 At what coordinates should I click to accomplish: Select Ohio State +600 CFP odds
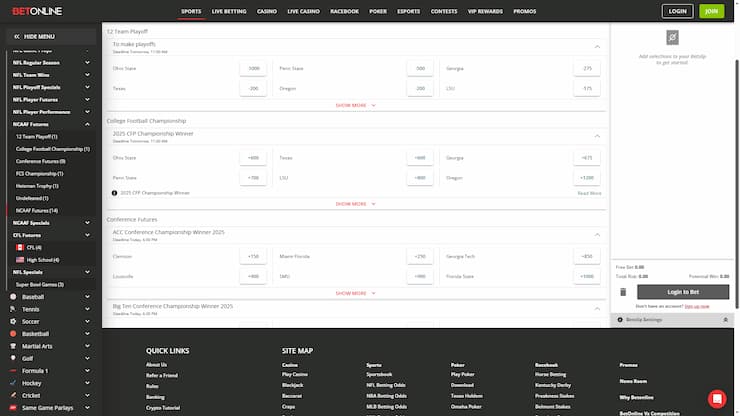pyautogui.click(x=253, y=157)
